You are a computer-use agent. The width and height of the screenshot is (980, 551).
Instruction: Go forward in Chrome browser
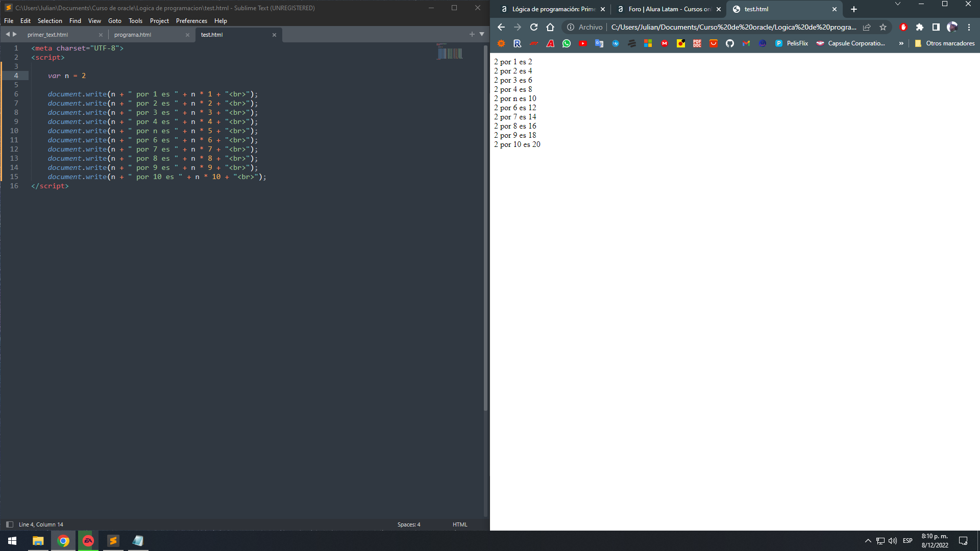(517, 27)
